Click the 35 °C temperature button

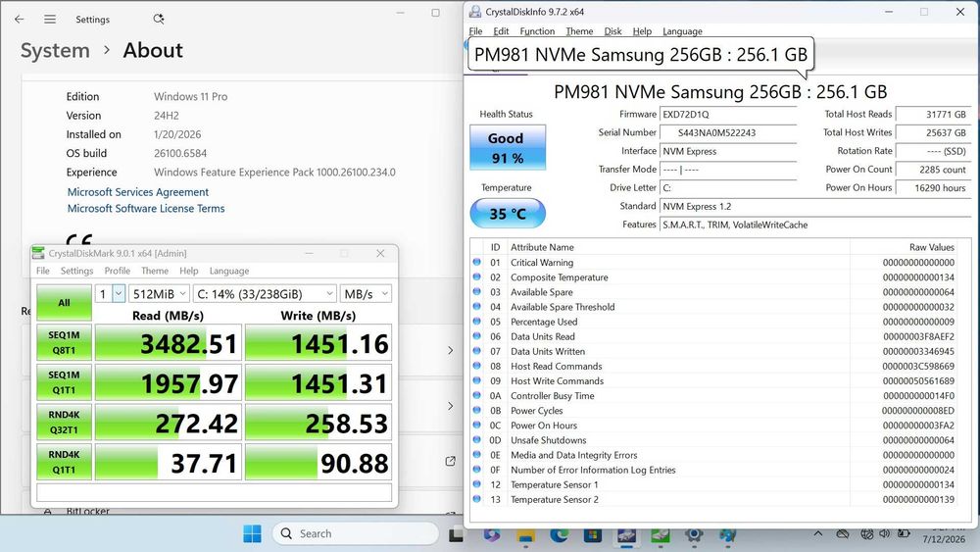click(x=508, y=213)
